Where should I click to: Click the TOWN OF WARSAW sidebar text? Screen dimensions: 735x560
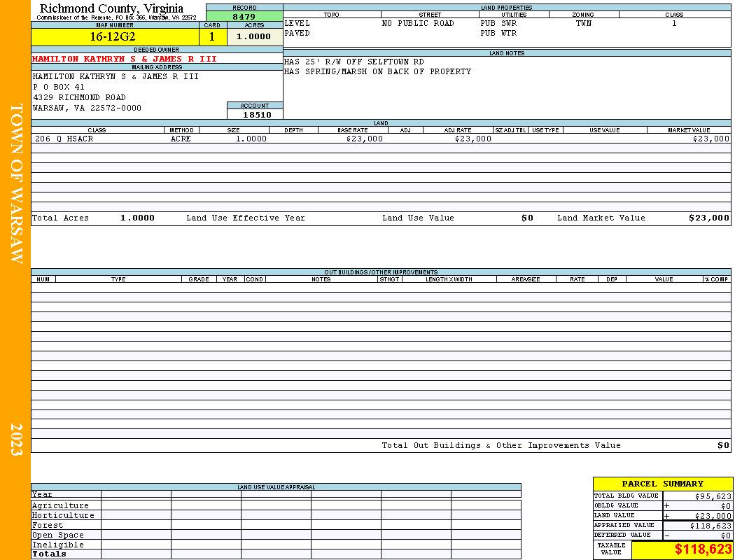[x=16, y=183]
